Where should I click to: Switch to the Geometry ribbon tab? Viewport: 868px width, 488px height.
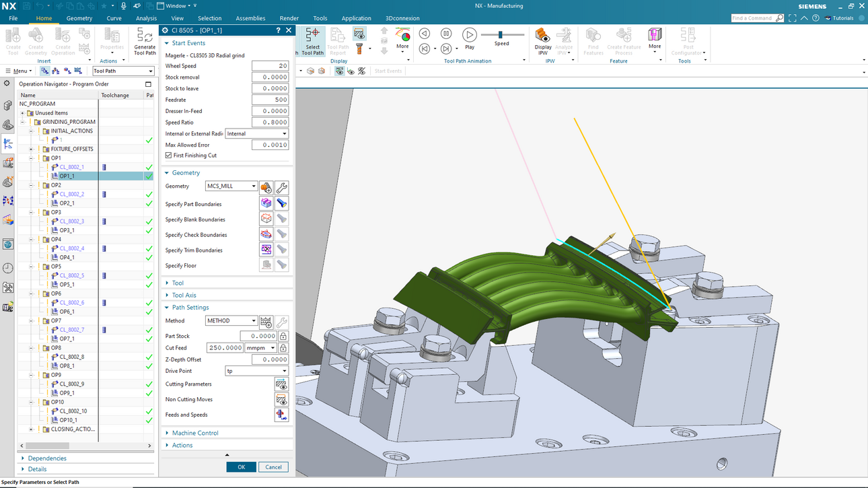79,18
